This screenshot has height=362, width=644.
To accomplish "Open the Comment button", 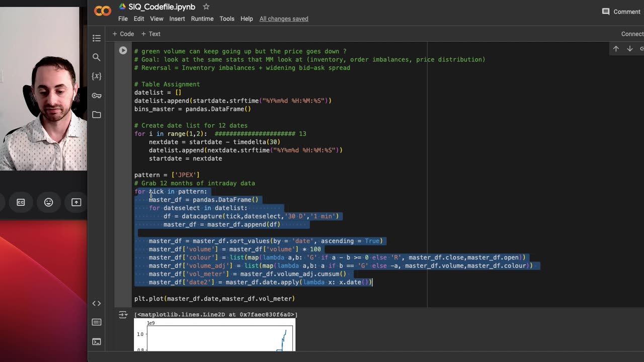I will (x=621, y=12).
